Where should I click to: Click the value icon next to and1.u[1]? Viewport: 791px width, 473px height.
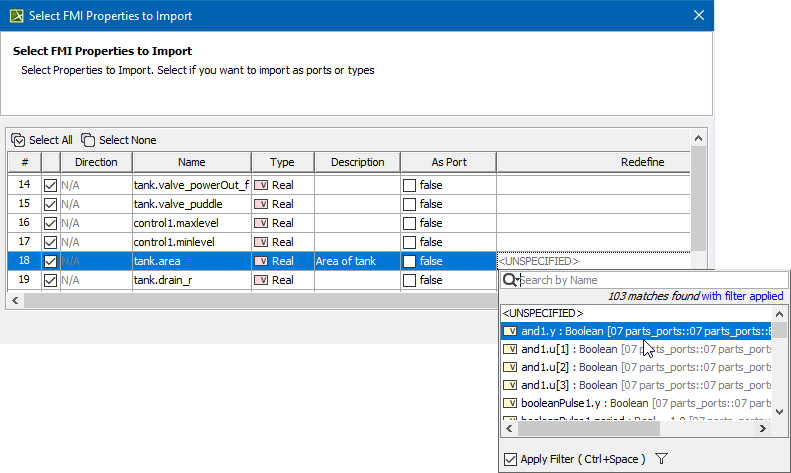click(510, 349)
